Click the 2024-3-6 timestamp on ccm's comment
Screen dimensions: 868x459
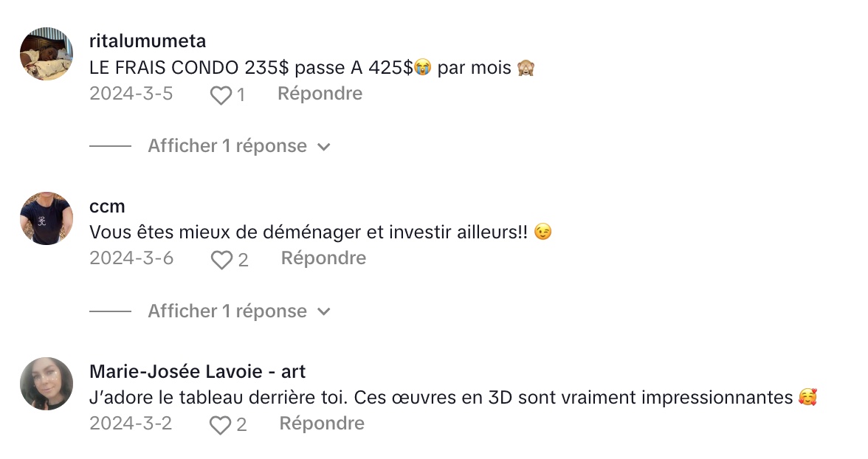click(131, 258)
